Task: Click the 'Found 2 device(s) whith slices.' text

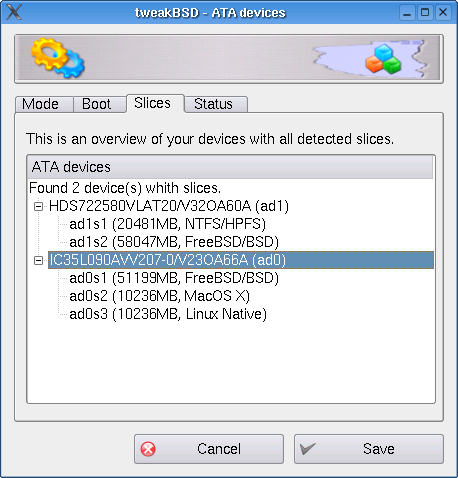Action: pyautogui.click(x=125, y=188)
